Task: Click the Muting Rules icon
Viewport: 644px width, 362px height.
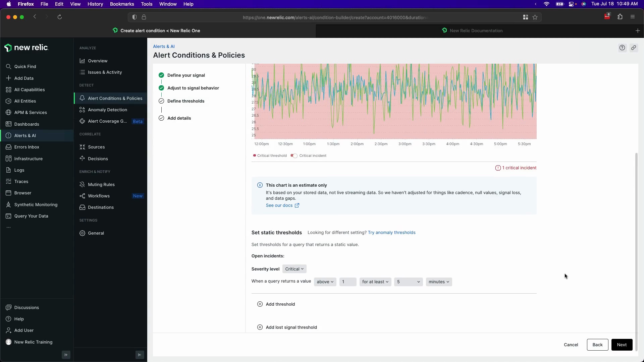Action: (83, 184)
